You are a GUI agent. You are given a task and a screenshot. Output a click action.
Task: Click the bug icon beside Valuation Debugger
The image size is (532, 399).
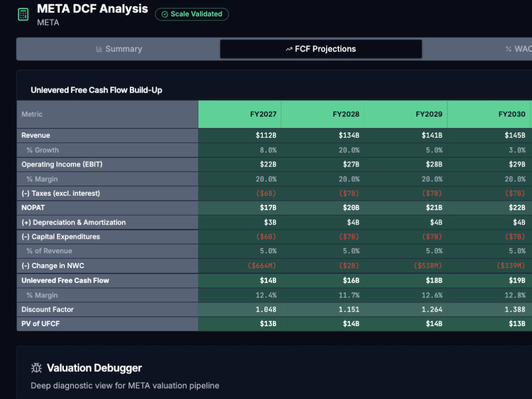click(36, 368)
